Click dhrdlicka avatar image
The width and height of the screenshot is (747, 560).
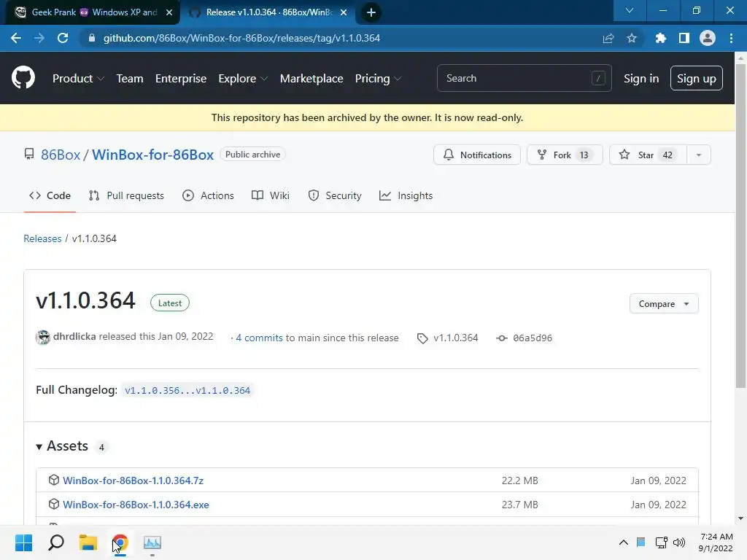click(43, 337)
